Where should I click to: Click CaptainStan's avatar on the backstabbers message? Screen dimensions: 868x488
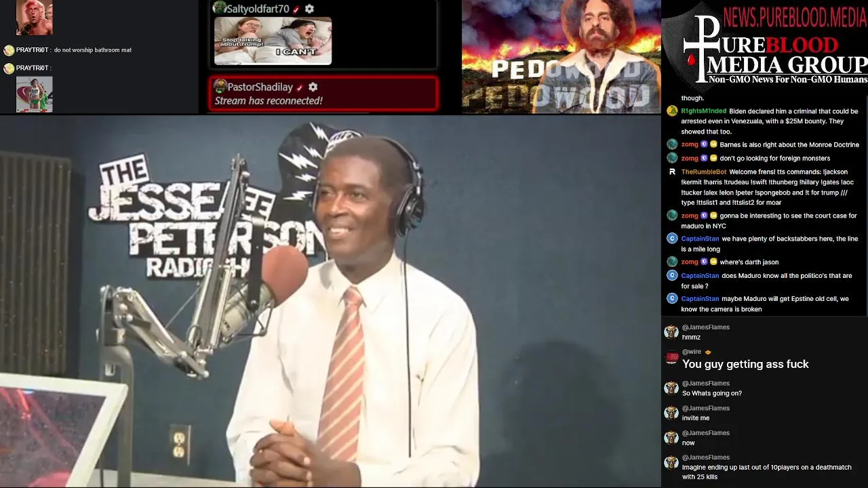672,239
